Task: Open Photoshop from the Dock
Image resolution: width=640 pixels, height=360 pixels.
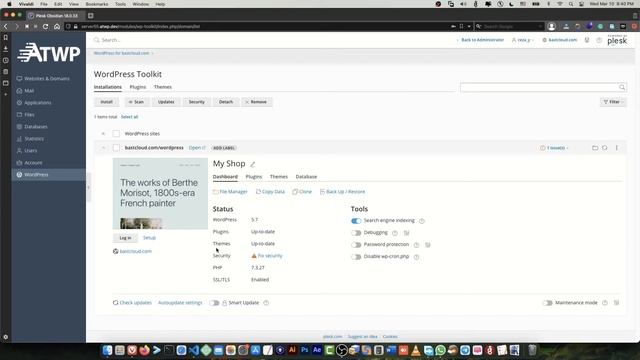Action: (x=304, y=350)
